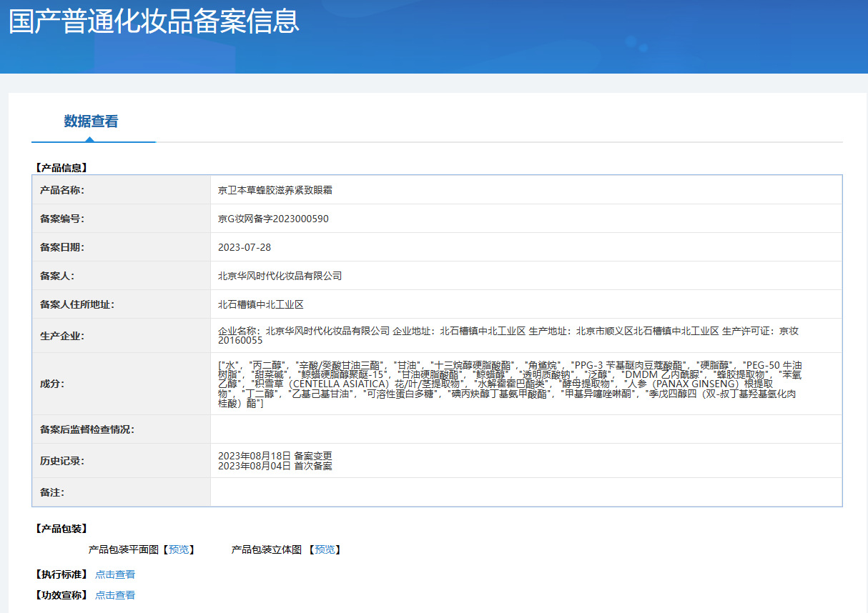Viewport: 868px width, 613px height.
Task: Click filing number 京G妆网备字2023000590
Action: click(x=273, y=219)
